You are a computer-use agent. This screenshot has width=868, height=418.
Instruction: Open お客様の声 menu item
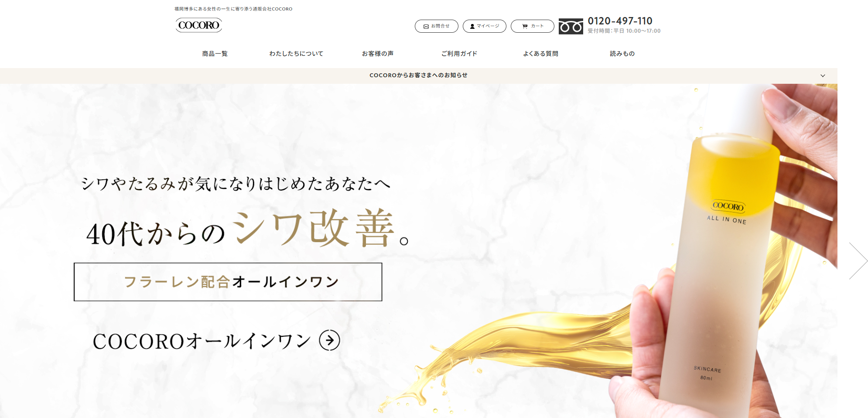[x=378, y=54]
